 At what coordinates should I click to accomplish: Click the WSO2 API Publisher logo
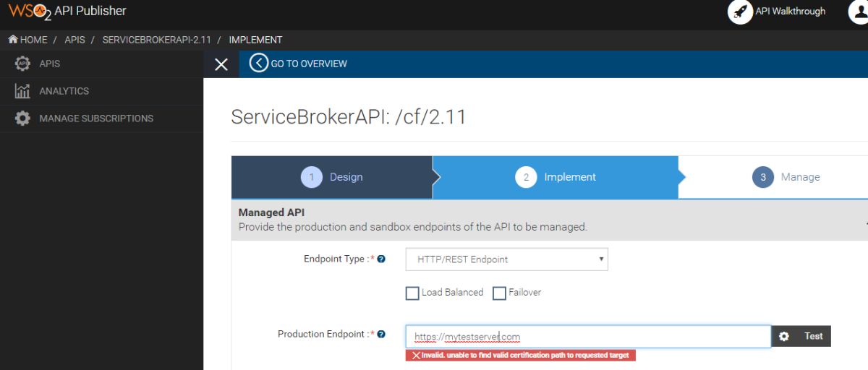coord(67,12)
